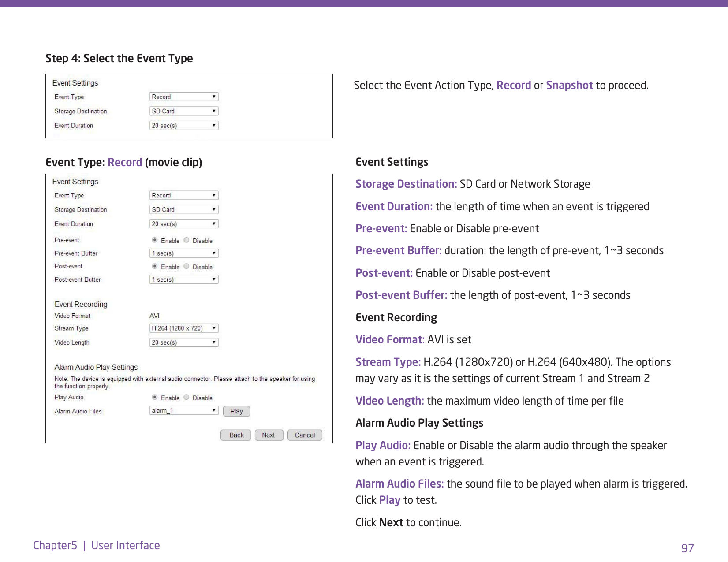Click the 'Event Recording' form heading
The image size is (728, 562).
pyautogui.click(x=81, y=304)
